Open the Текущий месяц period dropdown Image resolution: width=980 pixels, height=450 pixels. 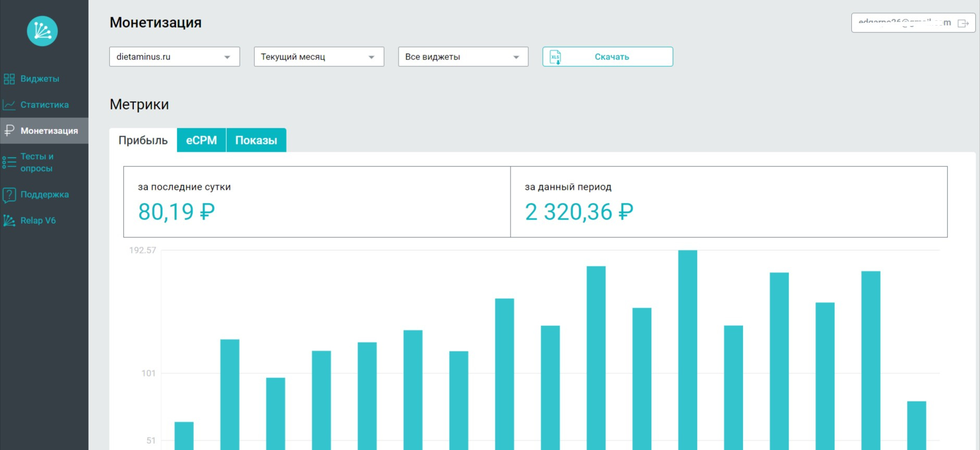(319, 57)
